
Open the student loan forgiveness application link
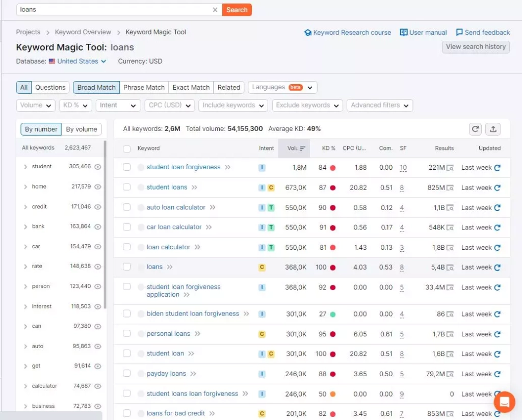(x=184, y=291)
